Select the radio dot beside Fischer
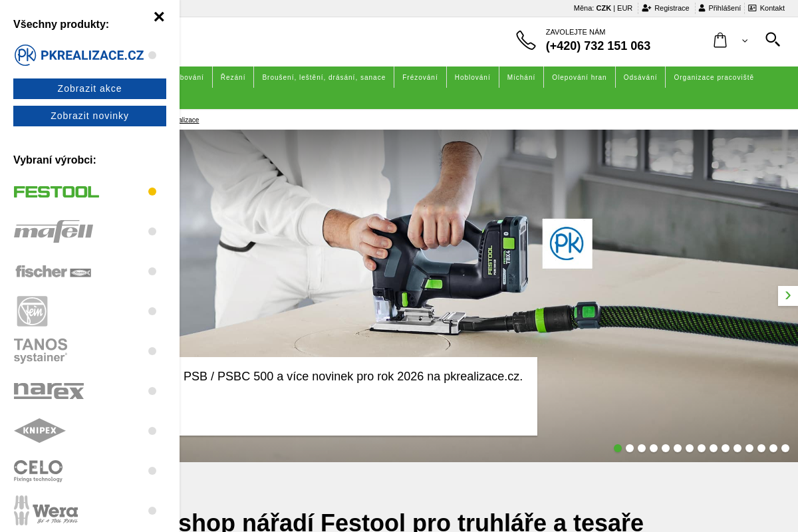Image resolution: width=798 pixels, height=532 pixels. [152, 271]
